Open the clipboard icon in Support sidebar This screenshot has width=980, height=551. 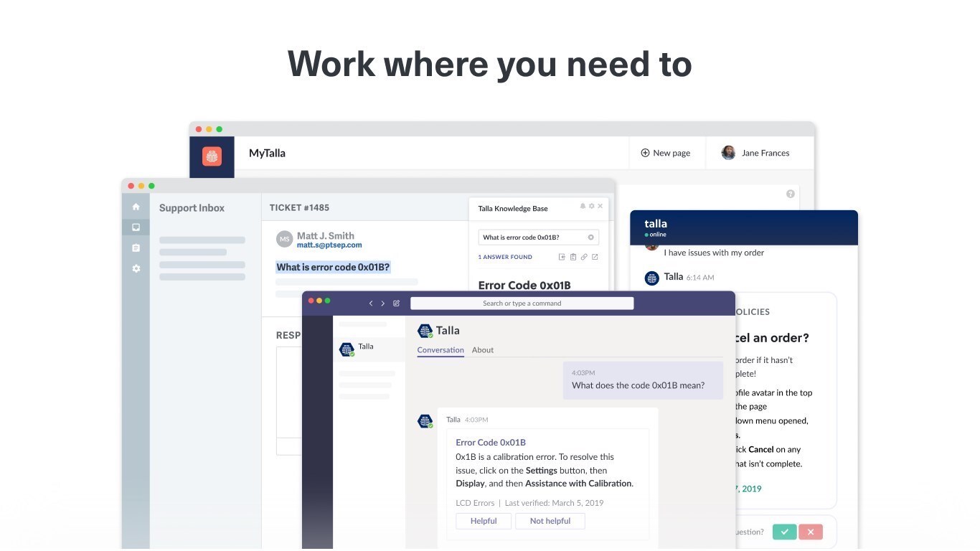pyautogui.click(x=136, y=248)
